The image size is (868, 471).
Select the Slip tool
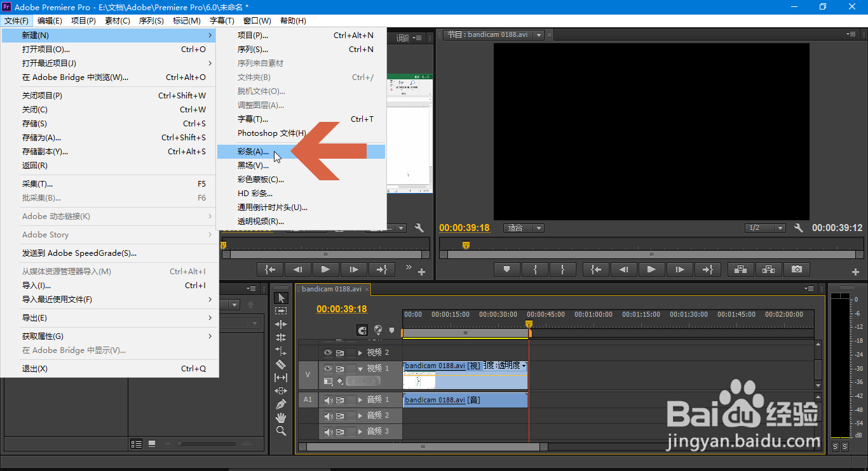tap(281, 378)
